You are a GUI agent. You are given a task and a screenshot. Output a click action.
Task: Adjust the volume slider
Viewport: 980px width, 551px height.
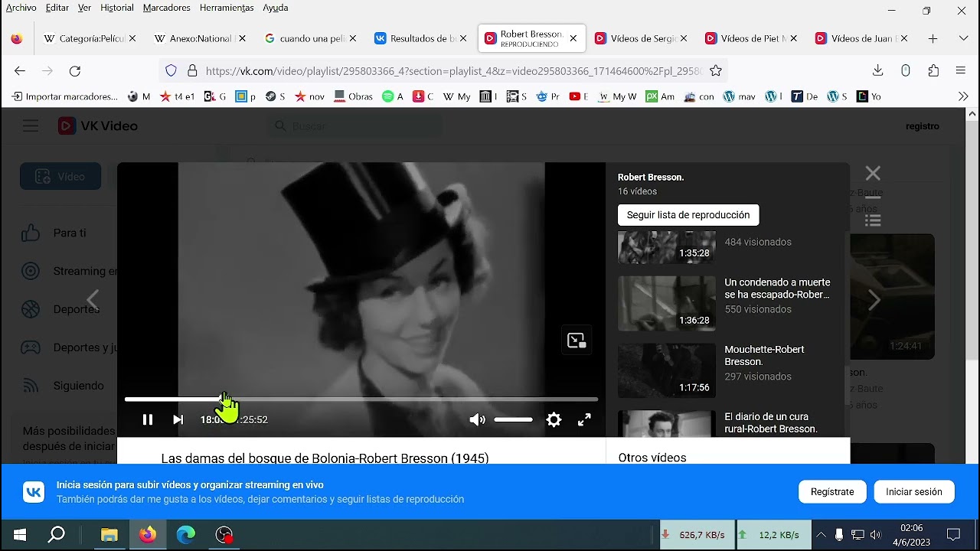click(513, 419)
